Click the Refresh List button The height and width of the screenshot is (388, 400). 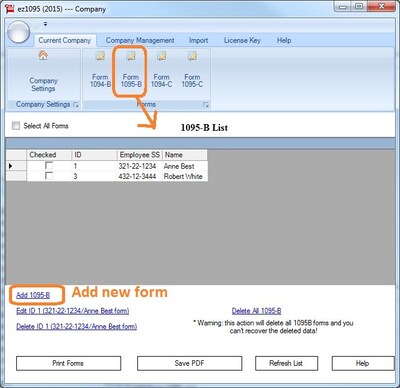pyautogui.click(x=286, y=363)
